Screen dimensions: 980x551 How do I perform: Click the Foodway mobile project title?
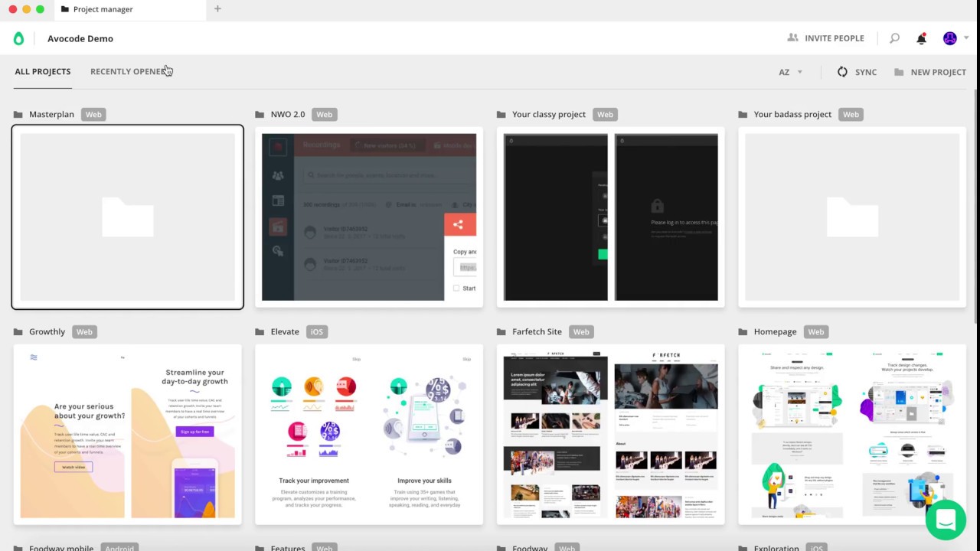click(x=61, y=548)
